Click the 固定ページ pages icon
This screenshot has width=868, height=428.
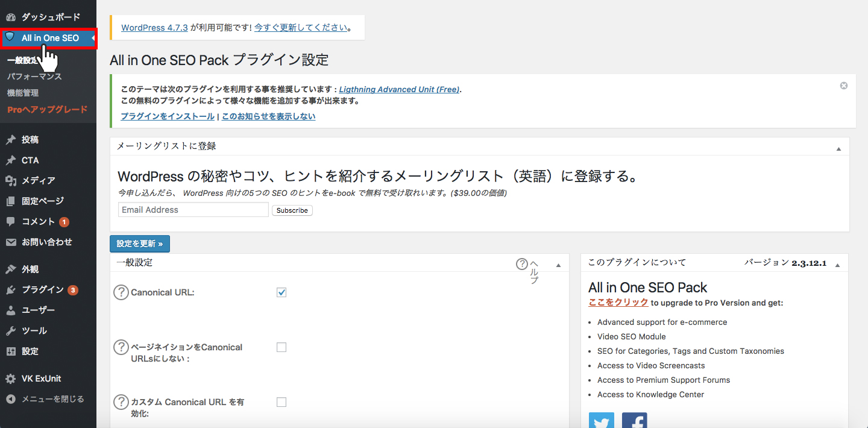click(x=11, y=201)
